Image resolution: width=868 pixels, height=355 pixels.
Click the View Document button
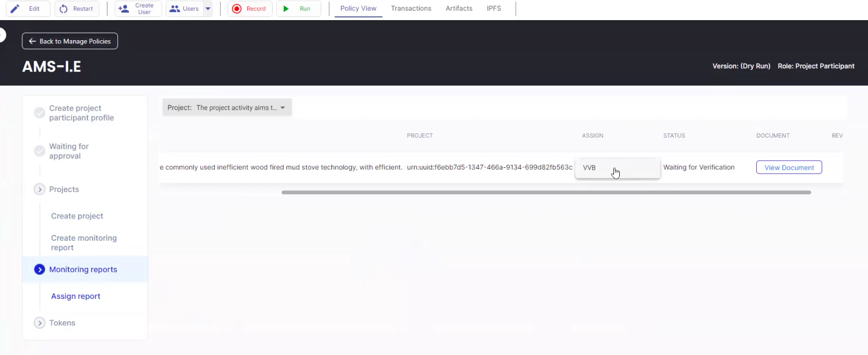pos(789,167)
